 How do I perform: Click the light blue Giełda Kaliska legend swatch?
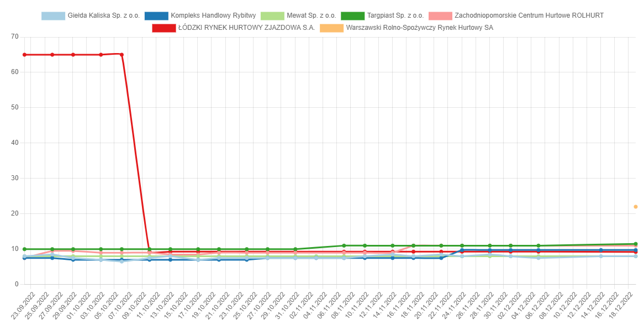pyautogui.click(x=52, y=15)
